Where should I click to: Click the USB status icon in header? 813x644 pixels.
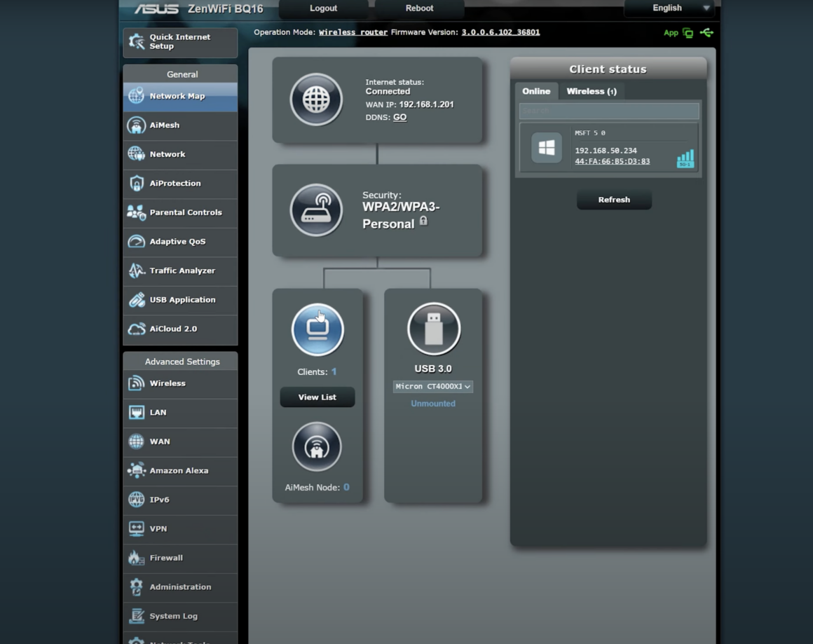(x=706, y=33)
